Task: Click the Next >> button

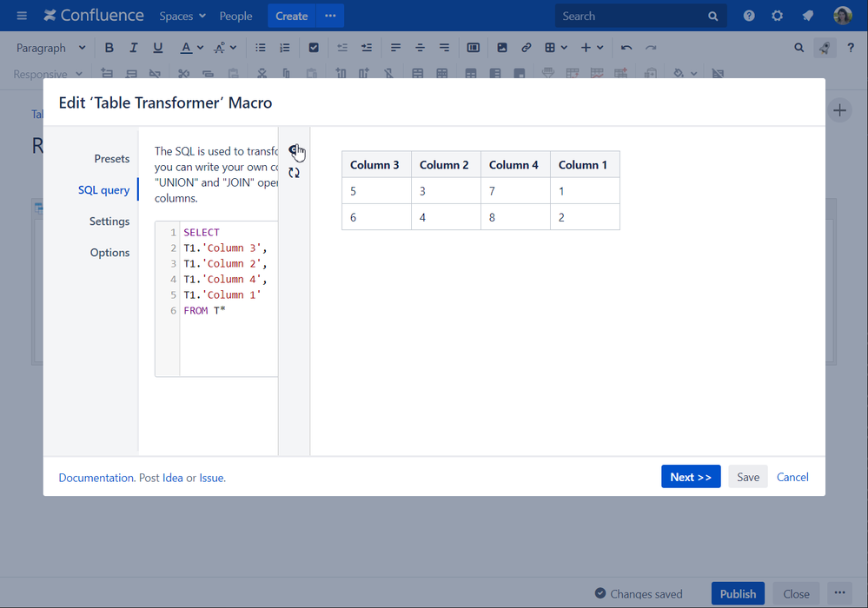Action: pos(690,477)
